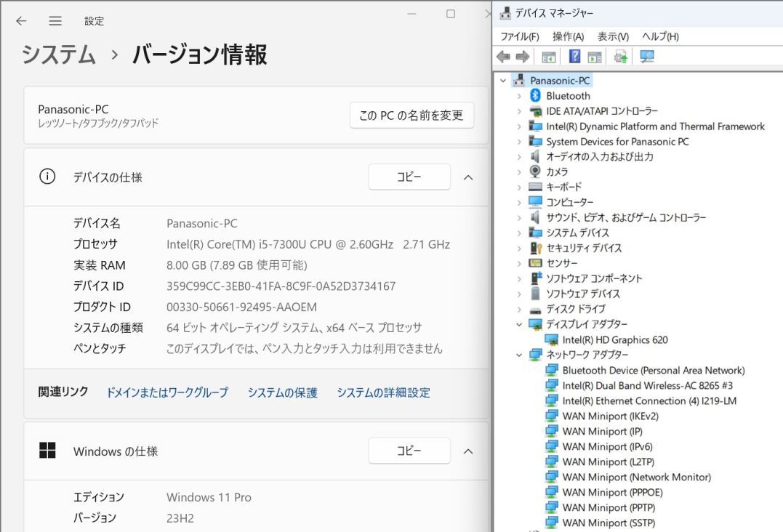Expand the サウンド、ビデオ、およびゲーム コントローラー node
Screen dimensions: 783x532
519,217
